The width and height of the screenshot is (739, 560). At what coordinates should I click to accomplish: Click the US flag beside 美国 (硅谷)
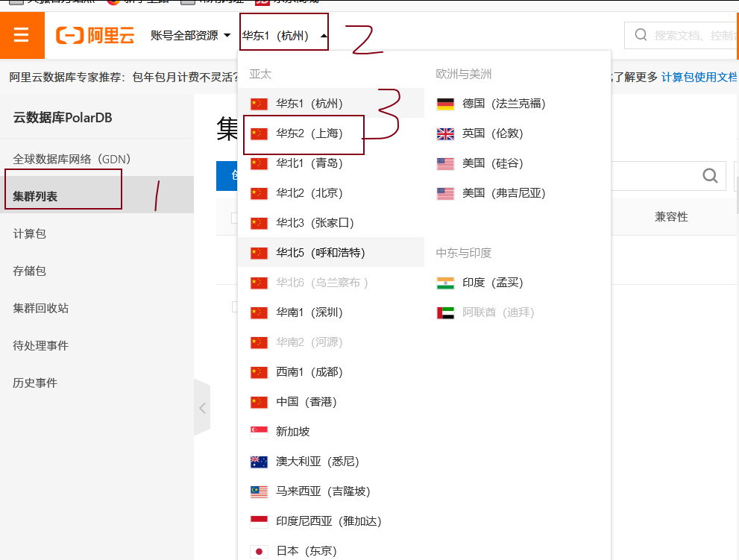(445, 163)
